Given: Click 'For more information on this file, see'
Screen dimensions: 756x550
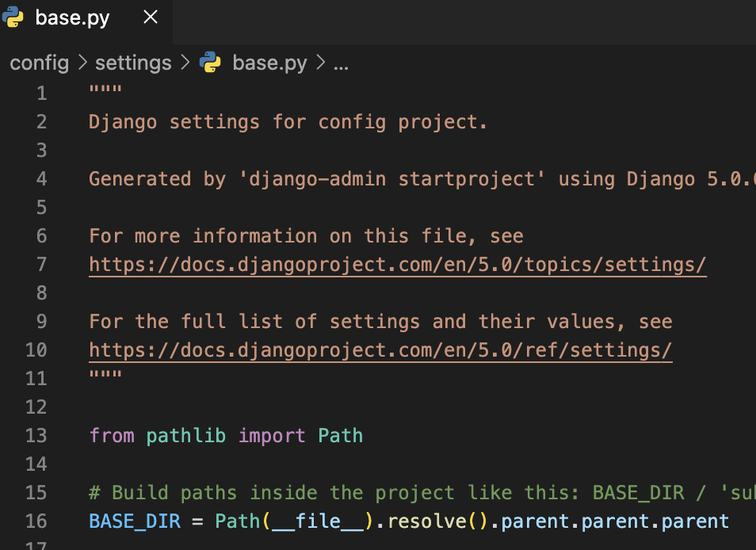Looking at the screenshot, I should (306, 236).
